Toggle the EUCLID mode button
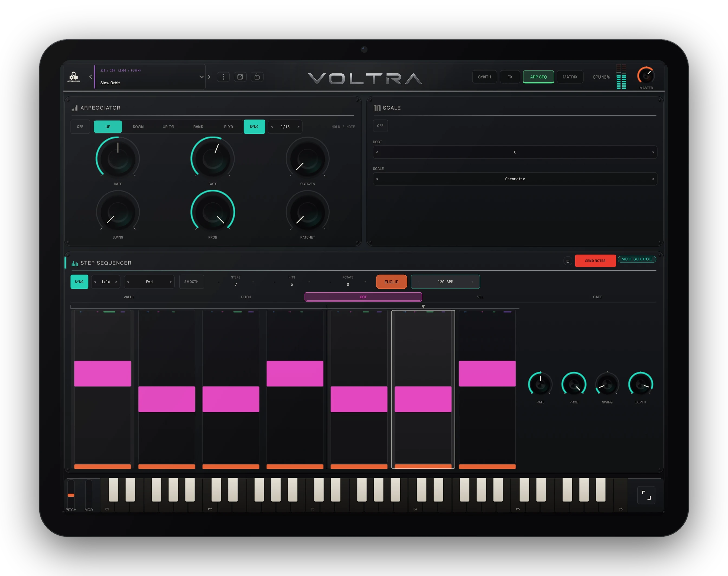The width and height of the screenshot is (728, 576). [x=391, y=282]
